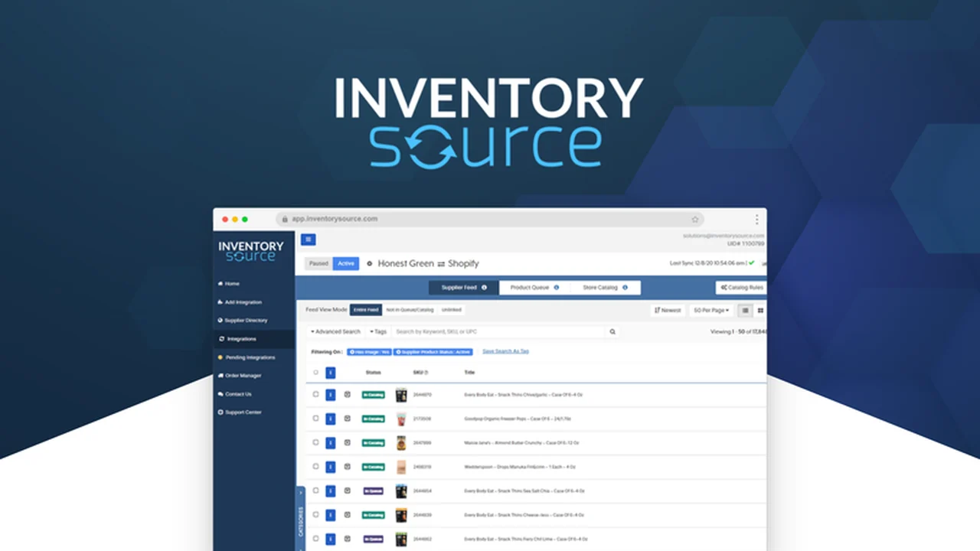The height and width of the screenshot is (551, 980).
Task: Check the Snack Thins Sea Salt Chia checkbox
Action: pos(315,491)
